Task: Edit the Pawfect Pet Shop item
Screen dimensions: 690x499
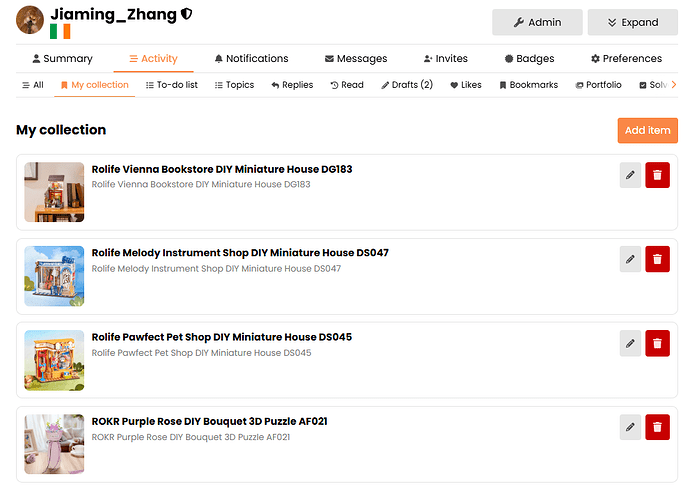Action: coord(630,343)
